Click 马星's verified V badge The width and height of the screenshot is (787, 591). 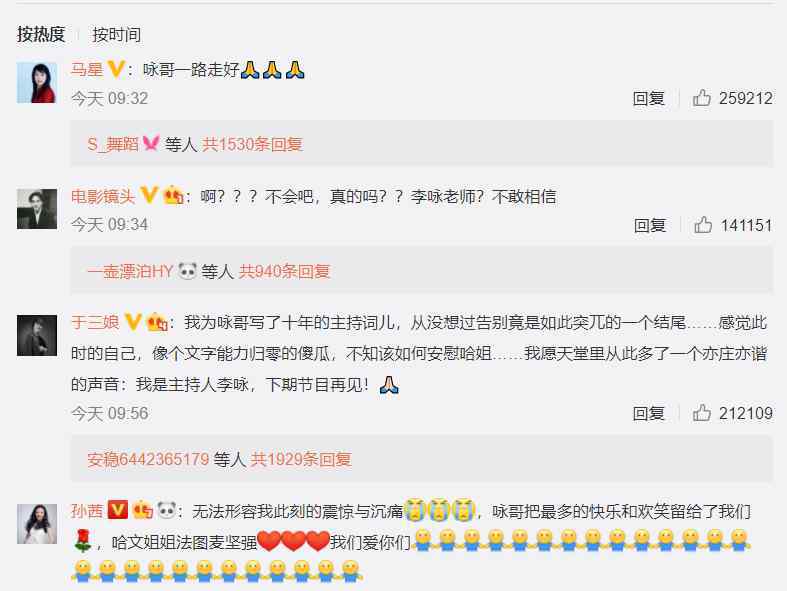[116, 69]
